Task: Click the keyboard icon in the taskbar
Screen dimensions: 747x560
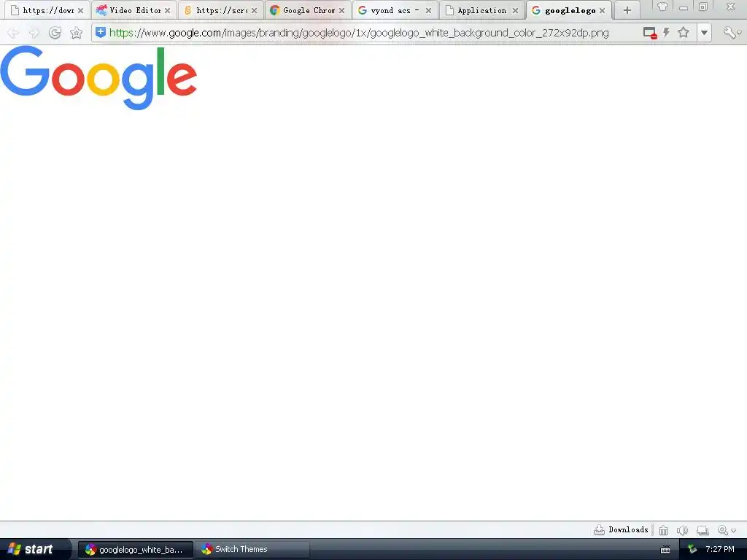Action: click(665, 550)
